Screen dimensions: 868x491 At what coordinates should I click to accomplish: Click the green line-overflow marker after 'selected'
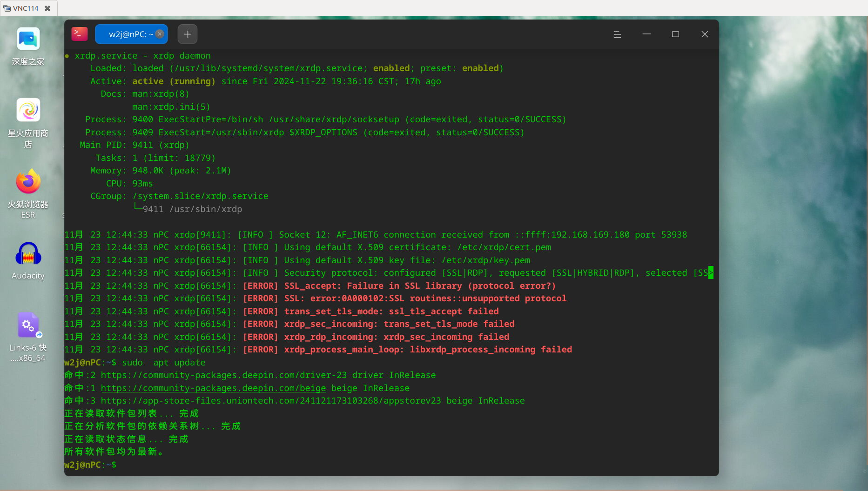pyautogui.click(x=711, y=272)
